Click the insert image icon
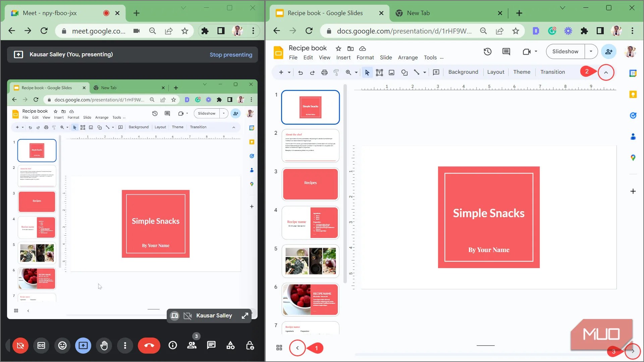The image size is (644, 362). (x=391, y=72)
